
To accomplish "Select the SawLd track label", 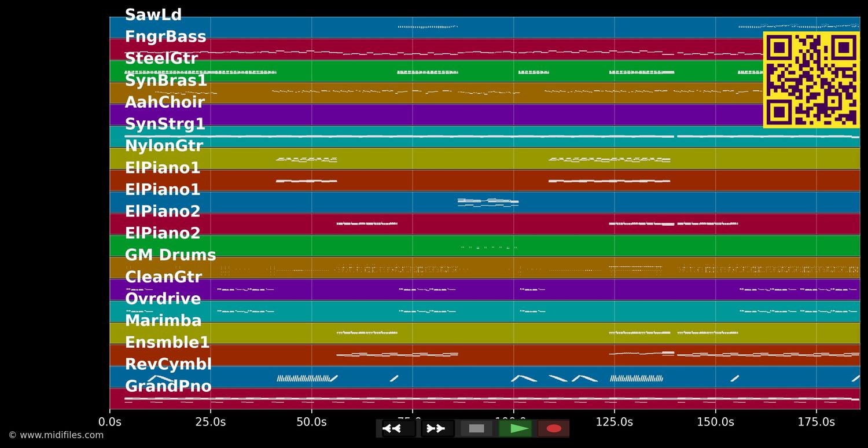I will point(153,14).
